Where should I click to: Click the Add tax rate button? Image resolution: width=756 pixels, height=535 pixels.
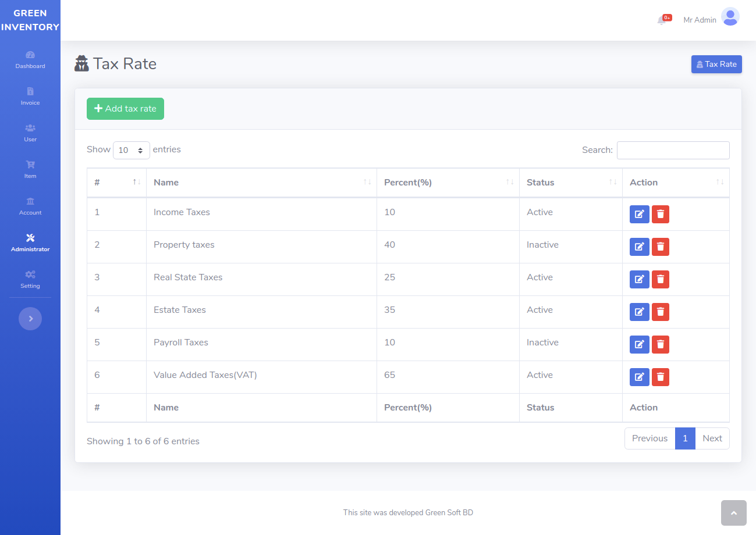click(x=125, y=109)
